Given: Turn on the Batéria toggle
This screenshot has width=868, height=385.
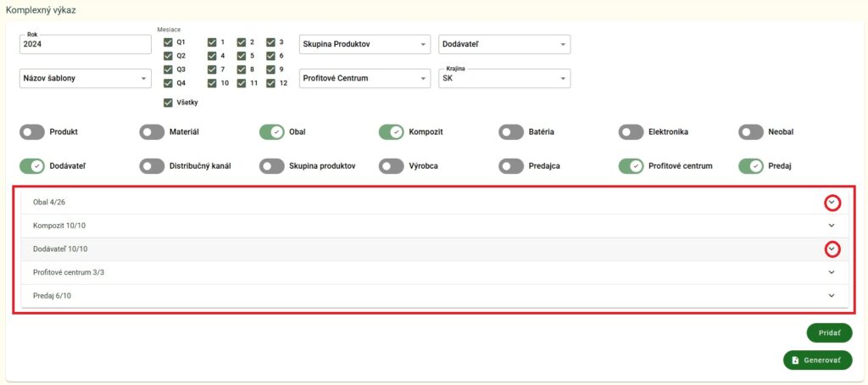Looking at the screenshot, I should click(511, 132).
